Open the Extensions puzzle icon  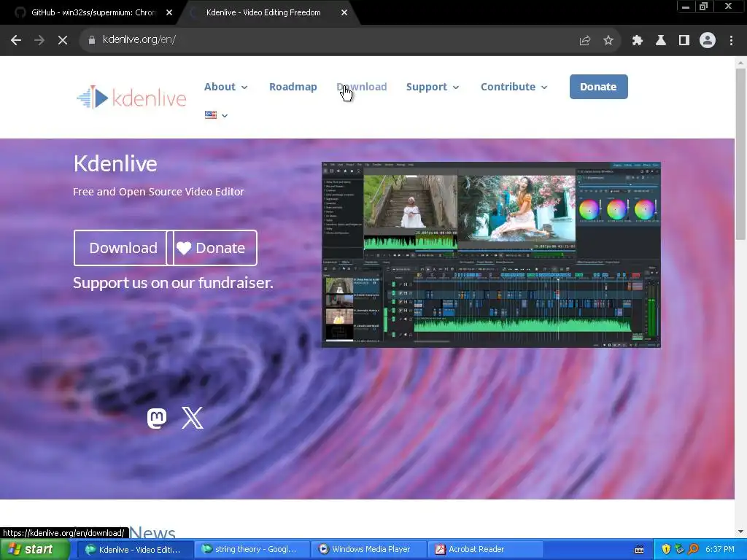(638, 41)
